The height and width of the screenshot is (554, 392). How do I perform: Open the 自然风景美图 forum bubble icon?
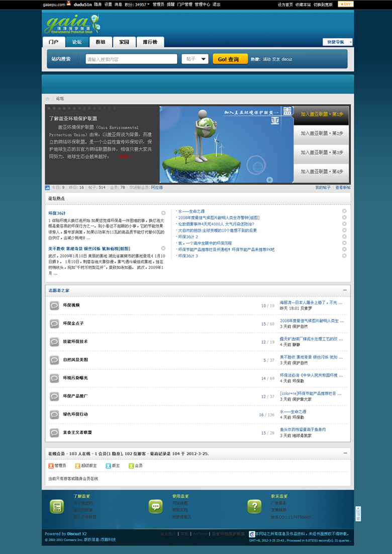pos(54,360)
